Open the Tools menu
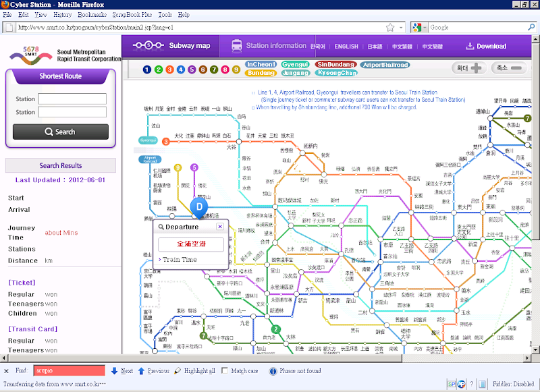The width and height of the screenshot is (540, 392). click(x=165, y=15)
